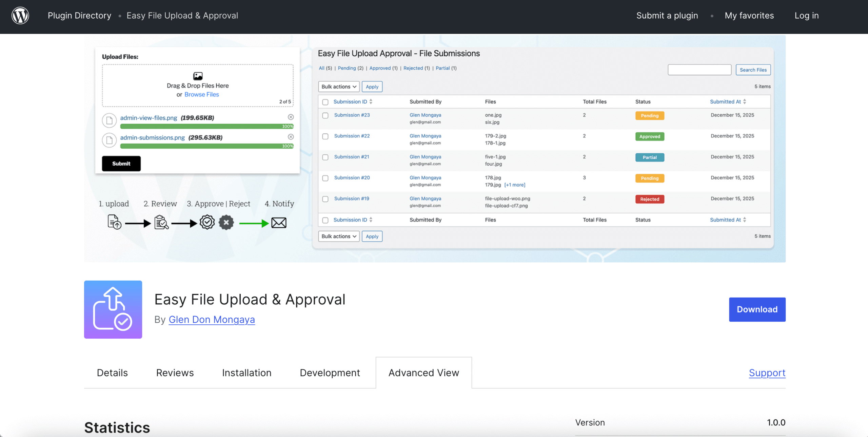The width and height of the screenshot is (868, 437).
Task: Click the reject X badge icon
Action: [x=226, y=223]
